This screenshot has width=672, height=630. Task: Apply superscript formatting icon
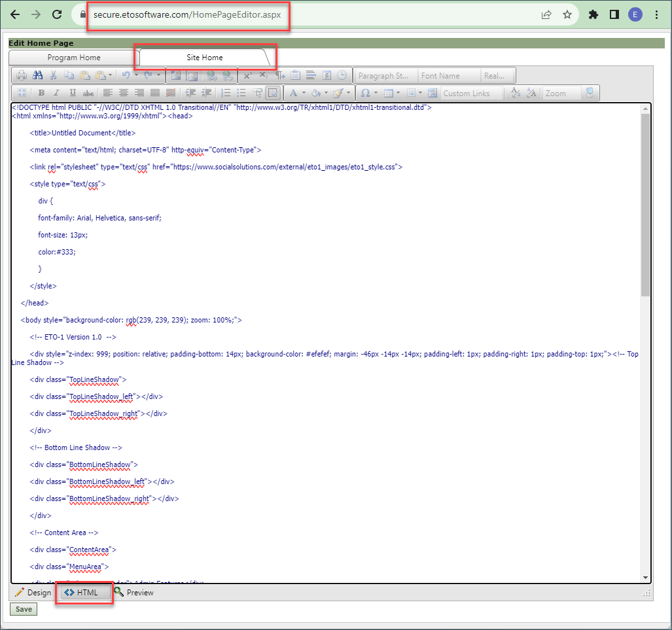pos(247,76)
